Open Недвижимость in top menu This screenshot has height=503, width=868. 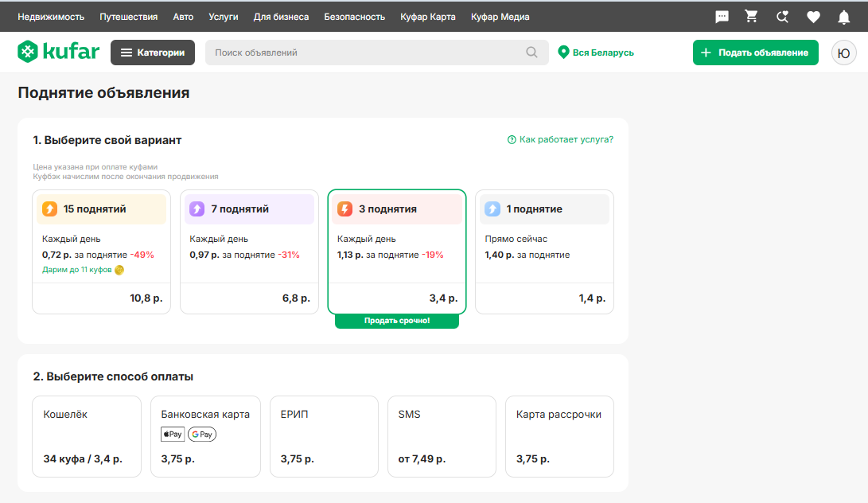[51, 17]
